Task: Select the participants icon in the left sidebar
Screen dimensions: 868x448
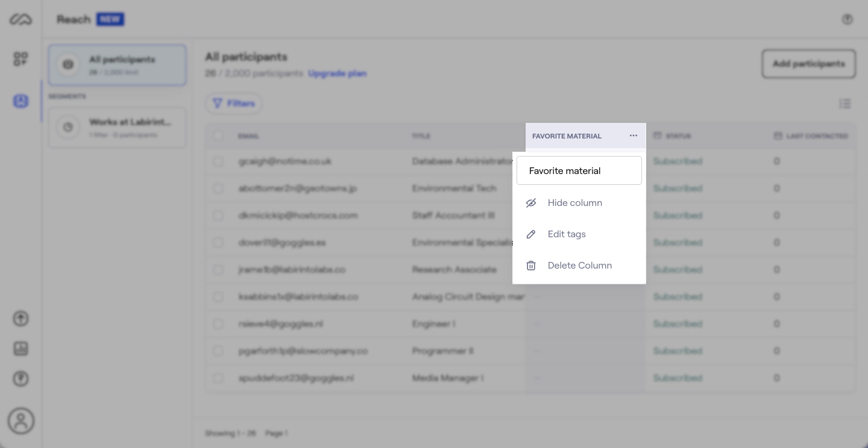Action: pos(21,101)
